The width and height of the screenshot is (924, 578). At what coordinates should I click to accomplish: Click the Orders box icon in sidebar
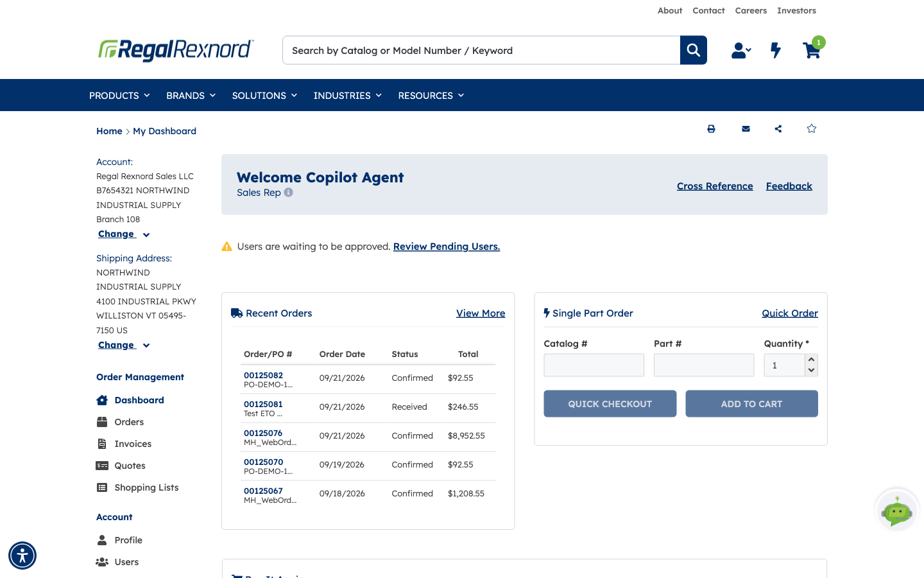(x=102, y=422)
